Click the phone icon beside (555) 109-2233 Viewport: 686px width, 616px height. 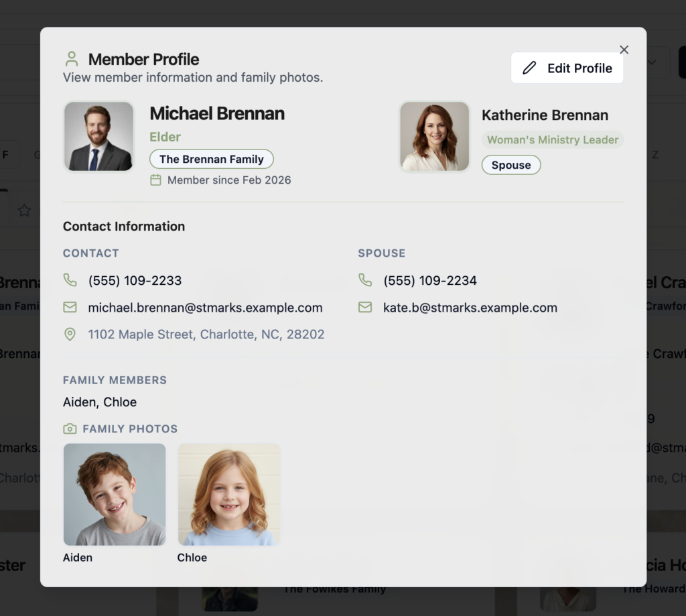click(x=70, y=280)
